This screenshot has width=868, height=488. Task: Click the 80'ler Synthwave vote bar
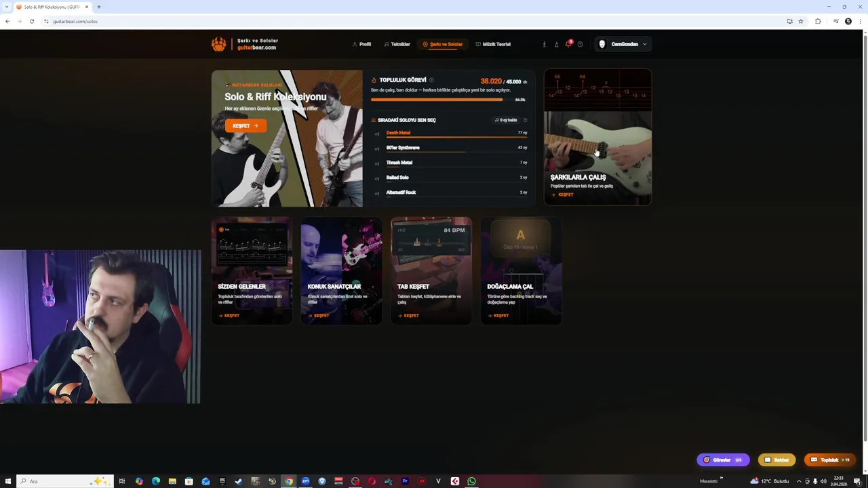(456, 152)
